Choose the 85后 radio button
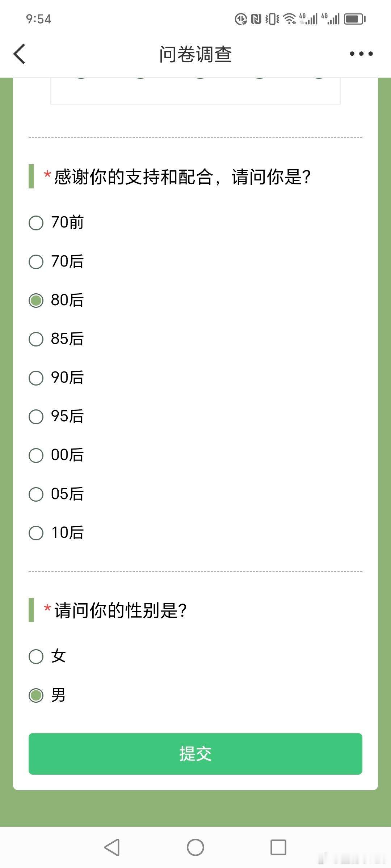This screenshot has height=868, width=391. coord(36,339)
